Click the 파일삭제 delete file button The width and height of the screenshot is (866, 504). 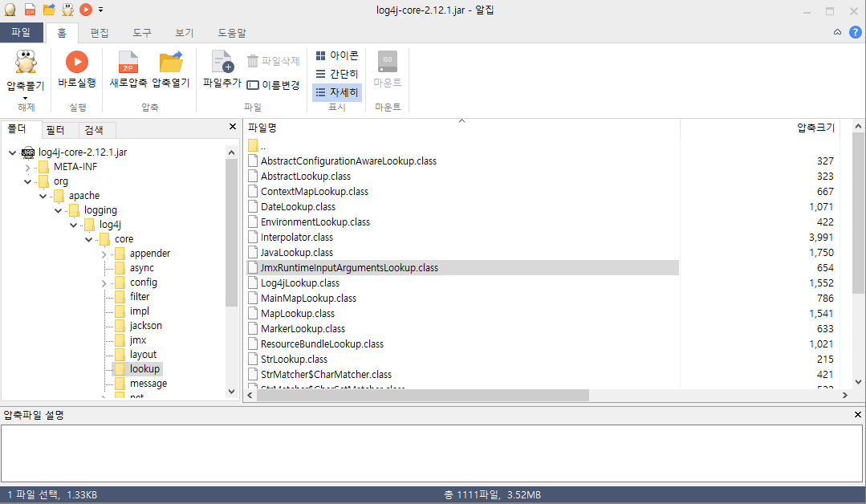click(274, 61)
